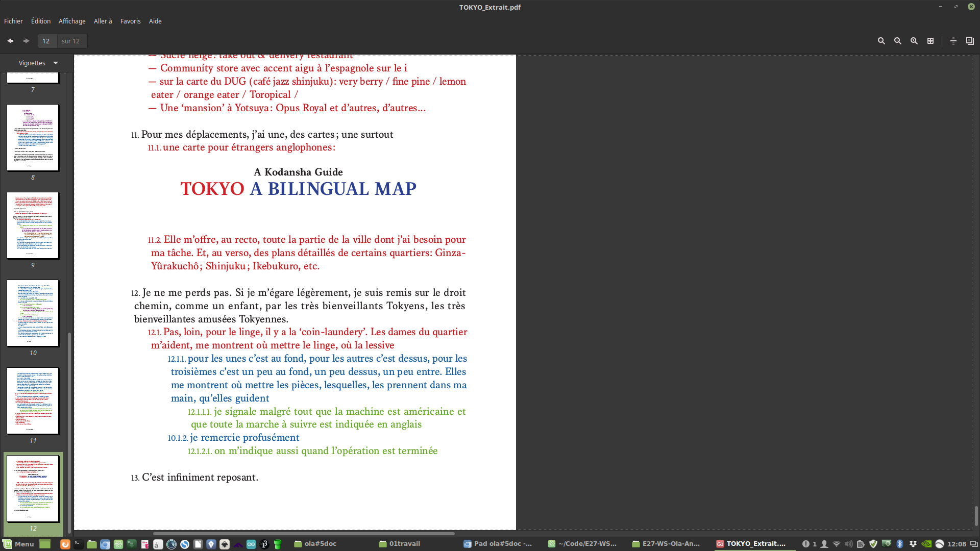Open Dropbox tray icon
The image size is (980, 551).
913,544
